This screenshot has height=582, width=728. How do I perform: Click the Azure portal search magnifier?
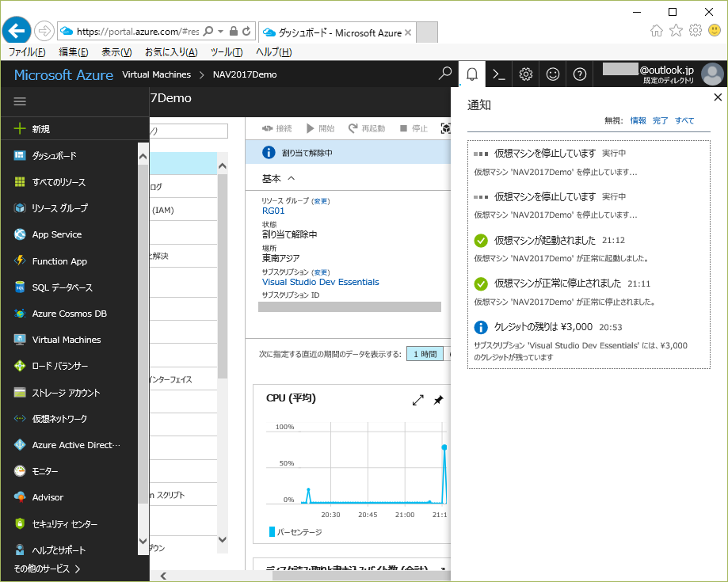(x=444, y=74)
